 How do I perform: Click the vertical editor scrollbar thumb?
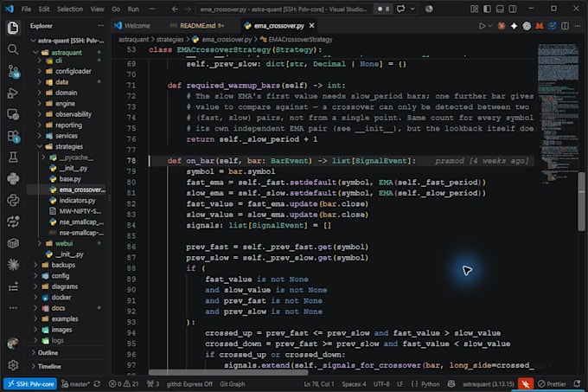coord(581,201)
